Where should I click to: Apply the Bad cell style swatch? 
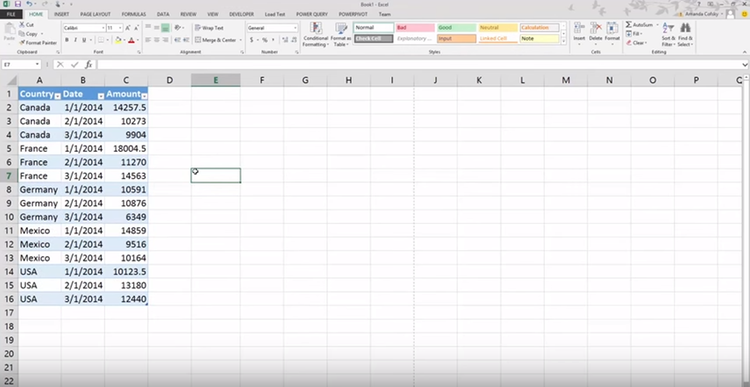coord(415,28)
